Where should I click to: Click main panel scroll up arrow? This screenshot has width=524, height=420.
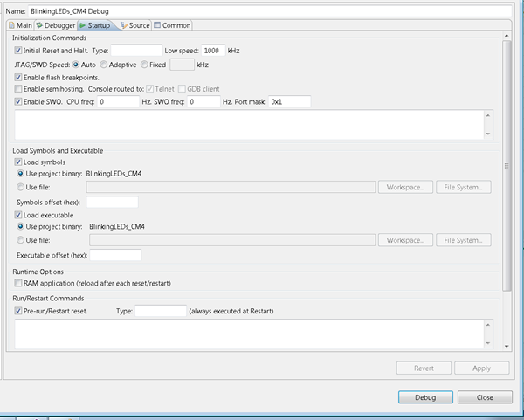tap(507, 36)
